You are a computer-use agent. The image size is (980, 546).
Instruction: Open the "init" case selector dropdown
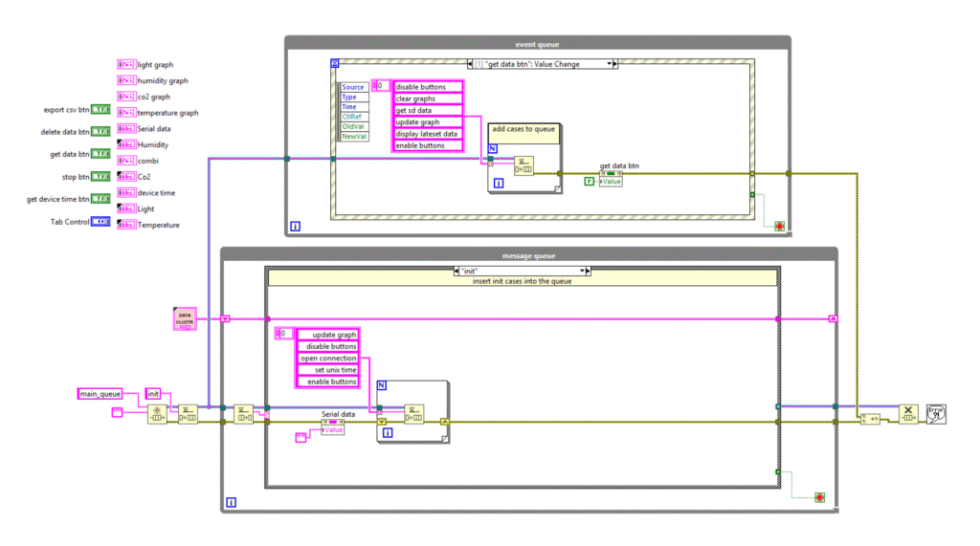584,271
